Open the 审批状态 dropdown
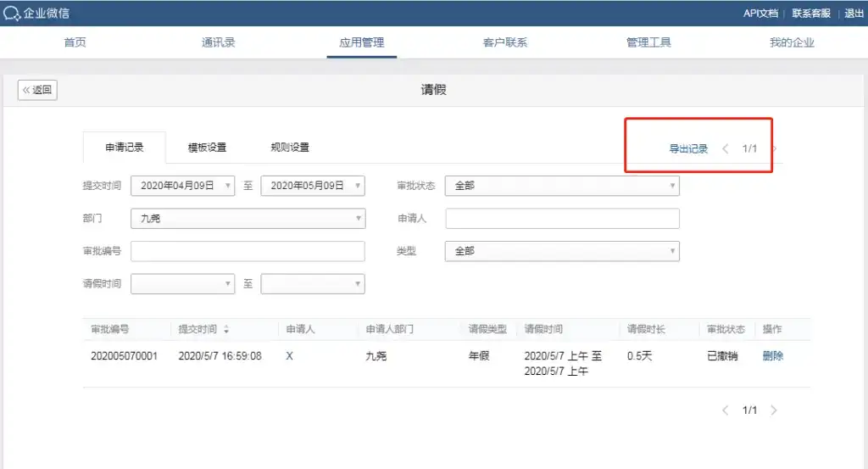The height and width of the screenshot is (469, 868). coord(561,186)
